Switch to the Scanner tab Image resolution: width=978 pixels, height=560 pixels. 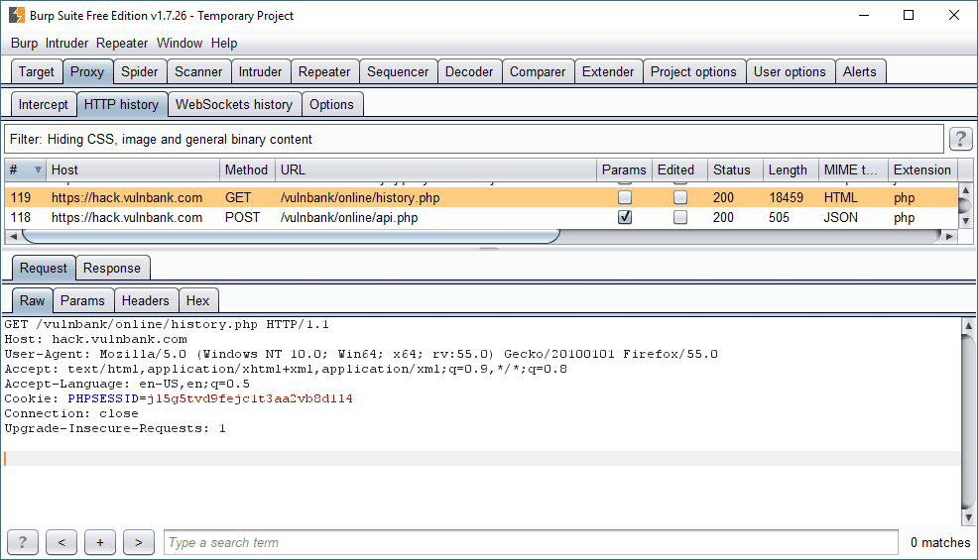click(x=198, y=71)
